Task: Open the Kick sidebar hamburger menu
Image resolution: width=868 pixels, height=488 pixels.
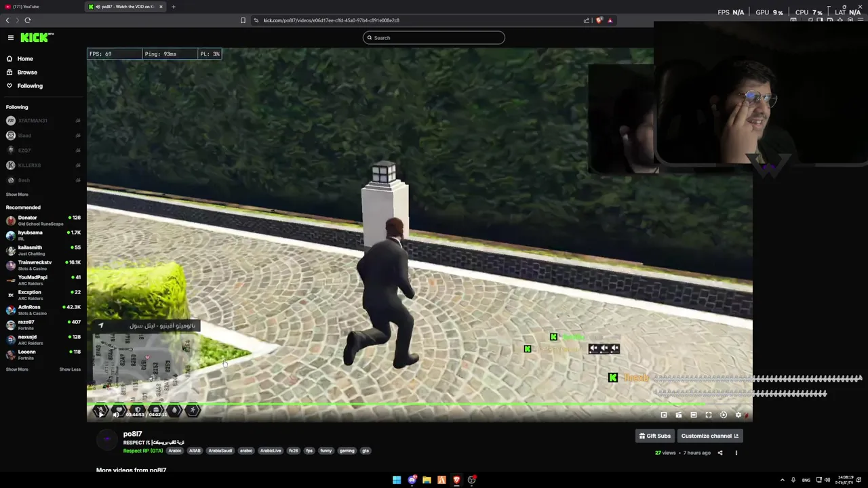Action: tap(11, 38)
